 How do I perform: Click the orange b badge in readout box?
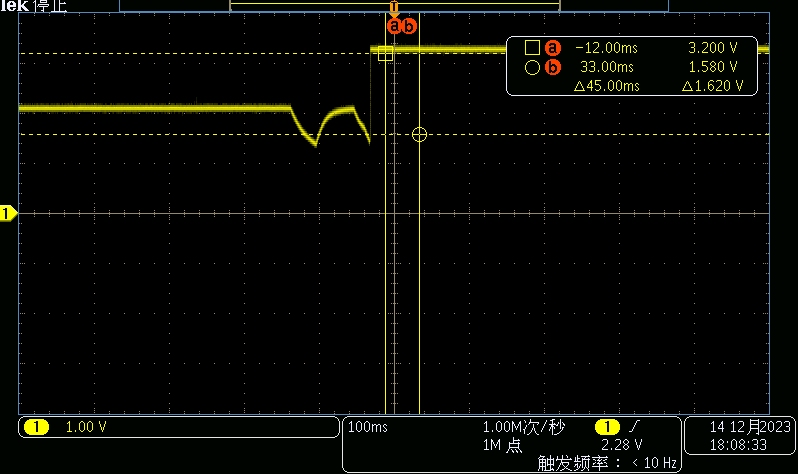(553, 67)
